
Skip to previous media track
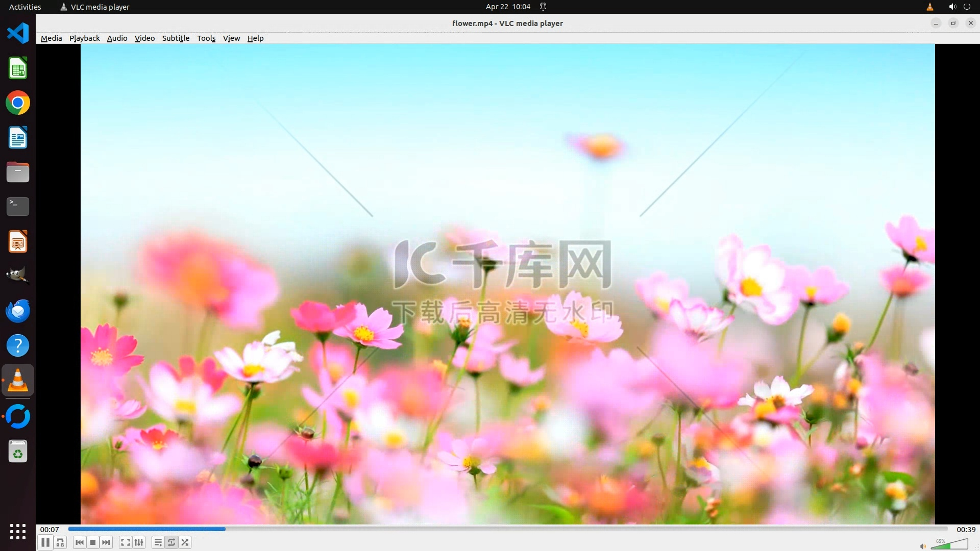79,542
